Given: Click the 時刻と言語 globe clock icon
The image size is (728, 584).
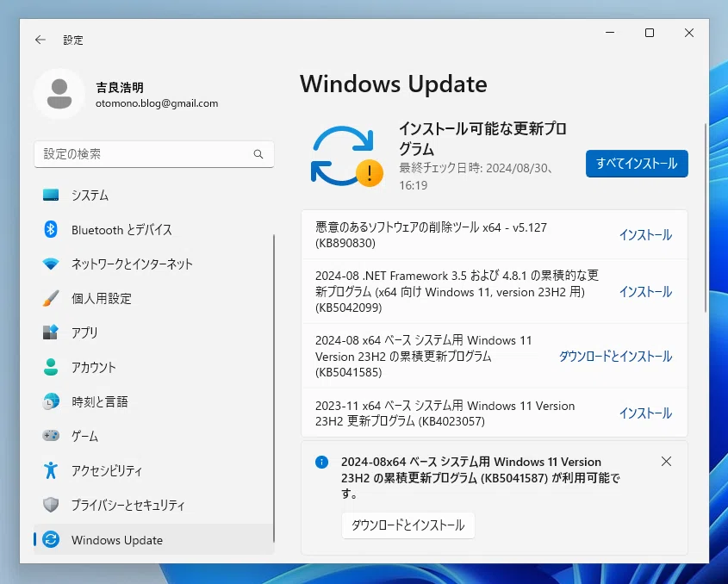Looking at the screenshot, I should 51,401.
